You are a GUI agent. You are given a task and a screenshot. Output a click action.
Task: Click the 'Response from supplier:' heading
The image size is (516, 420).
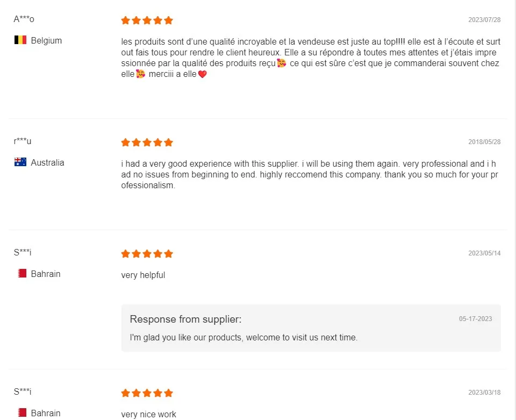tap(185, 319)
